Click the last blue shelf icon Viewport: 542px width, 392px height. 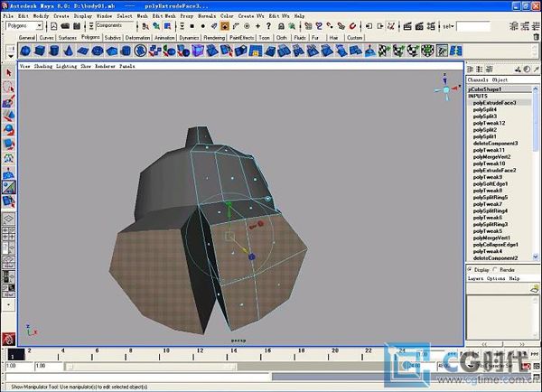click(x=456, y=51)
